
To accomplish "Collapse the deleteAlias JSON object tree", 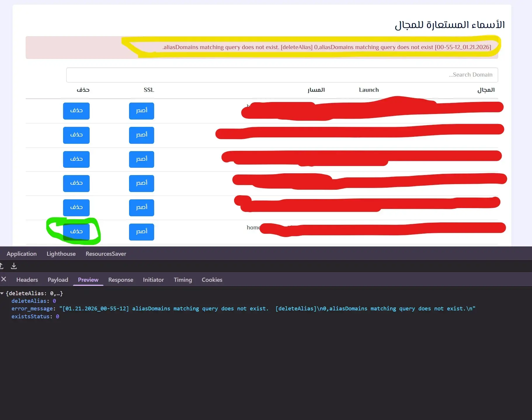I will pyautogui.click(x=2, y=293).
